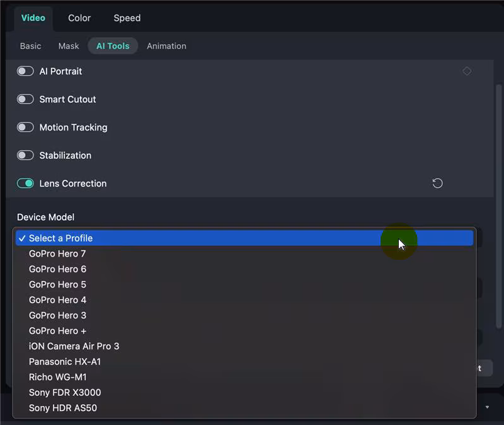Choose GoPro Hero 6 profile
504x425 pixels.
tap(244, 269)
